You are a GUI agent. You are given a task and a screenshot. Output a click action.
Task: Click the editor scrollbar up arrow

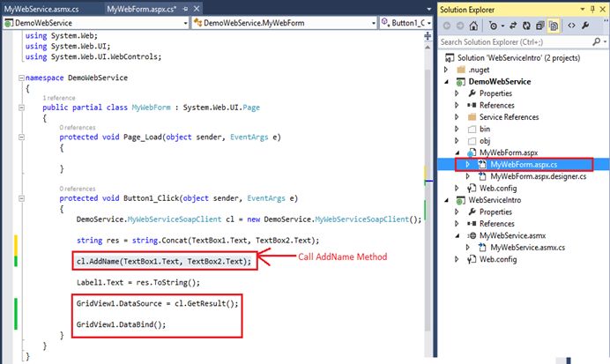pyautogui.click(x=428, y=47)
